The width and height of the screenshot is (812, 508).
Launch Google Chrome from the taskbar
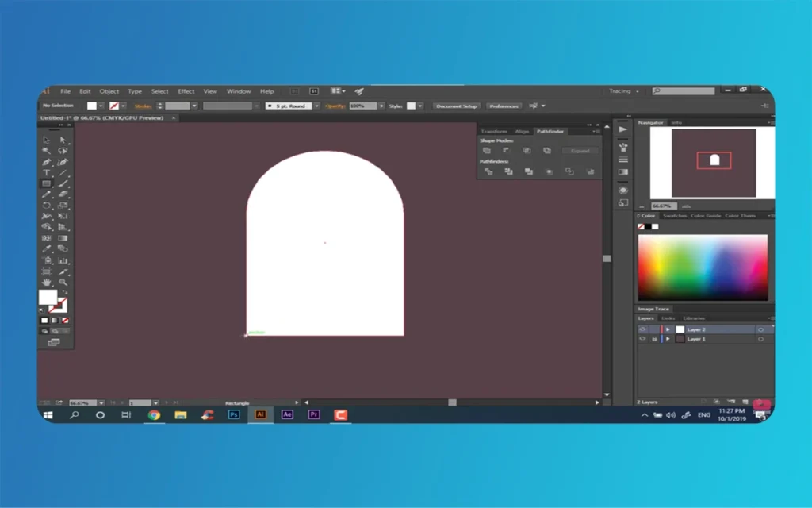(x=154, y=414)
